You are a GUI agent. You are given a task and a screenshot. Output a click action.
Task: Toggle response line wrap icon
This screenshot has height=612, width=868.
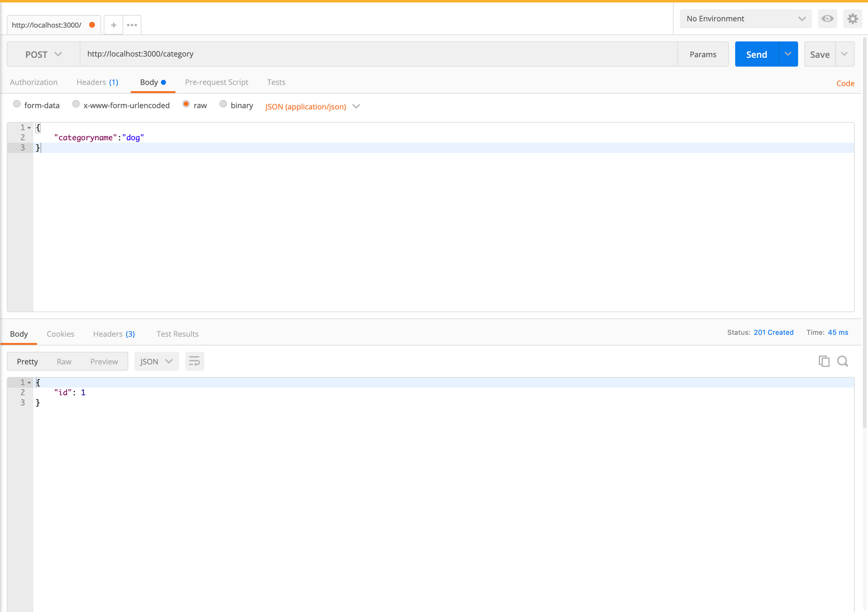pos(194,361)
